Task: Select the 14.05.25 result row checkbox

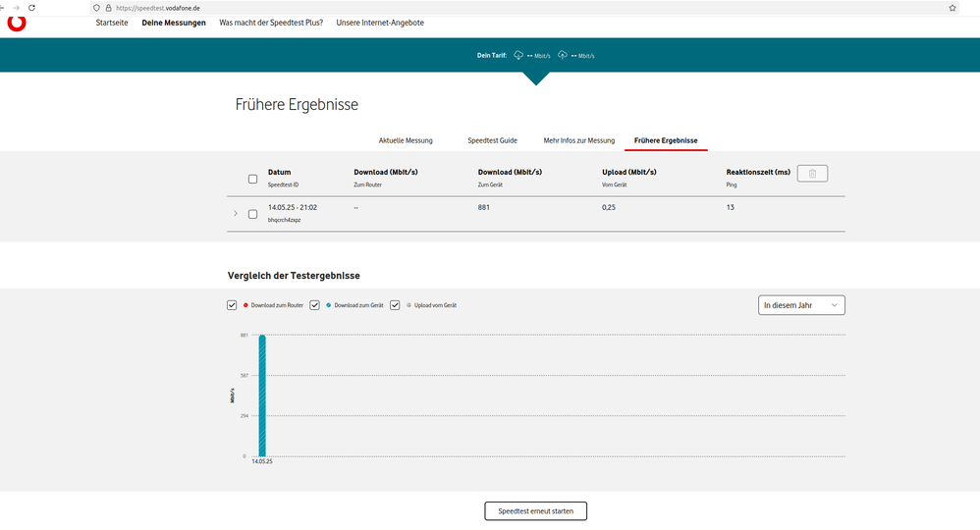Action: 252,213
